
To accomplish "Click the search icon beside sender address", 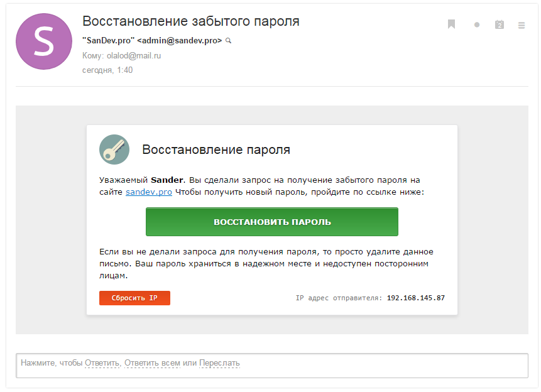I will pyautogui.click(x=229, y=40).
